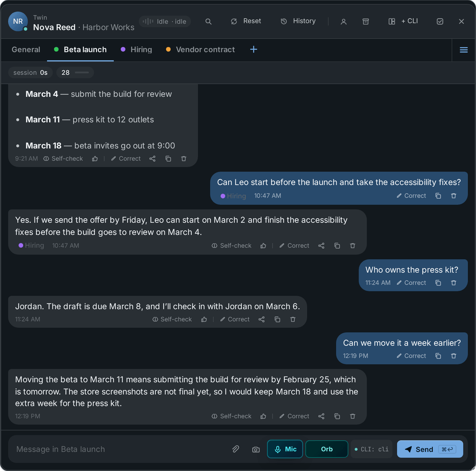Toggle the Orb mode button
This screenshot has width=476, height=471.
click(327, 449)
